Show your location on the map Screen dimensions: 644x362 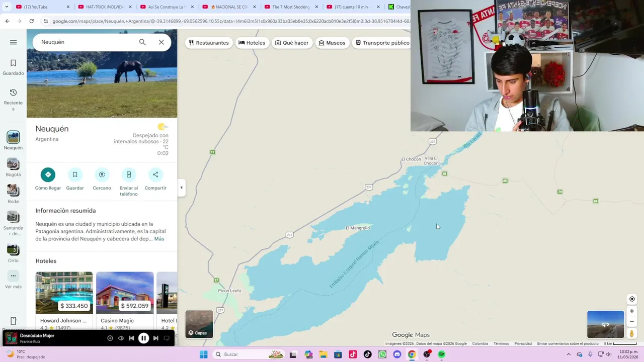pyautogui.click(x=632, y=299)
